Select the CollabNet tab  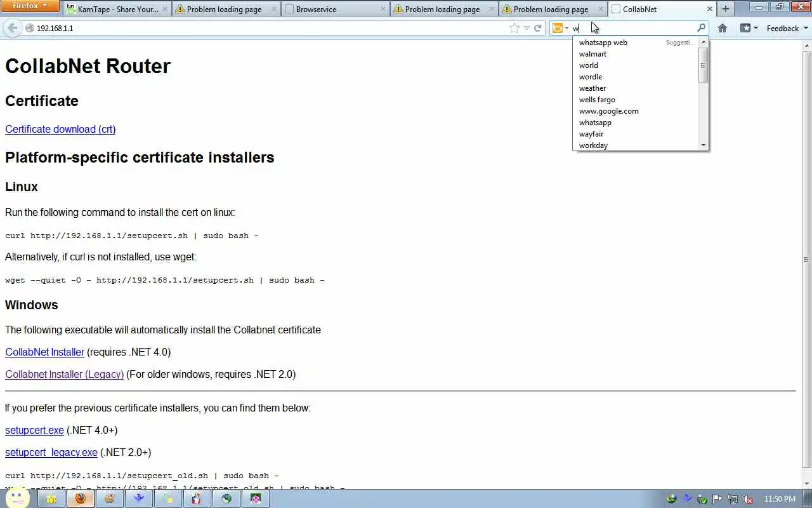[x=661, y=9]
